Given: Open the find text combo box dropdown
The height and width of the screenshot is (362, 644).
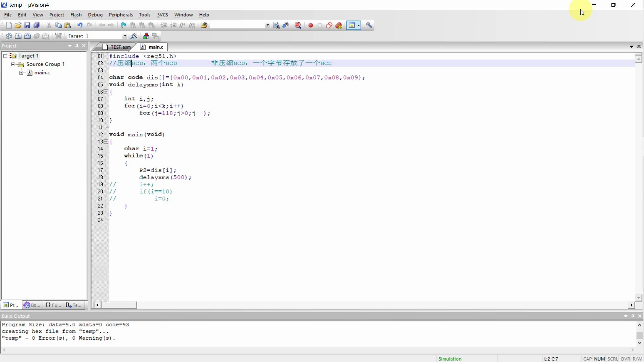Looking at the screenshot, I should coord(267,25).
